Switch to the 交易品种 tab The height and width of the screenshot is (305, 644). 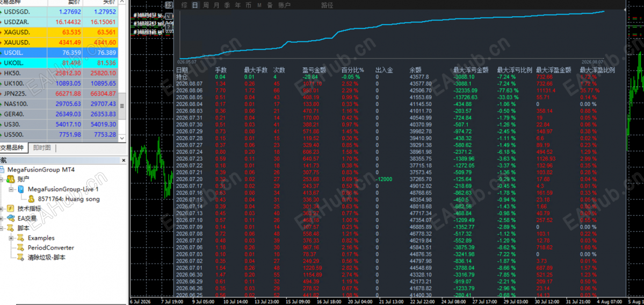(13, 148)
